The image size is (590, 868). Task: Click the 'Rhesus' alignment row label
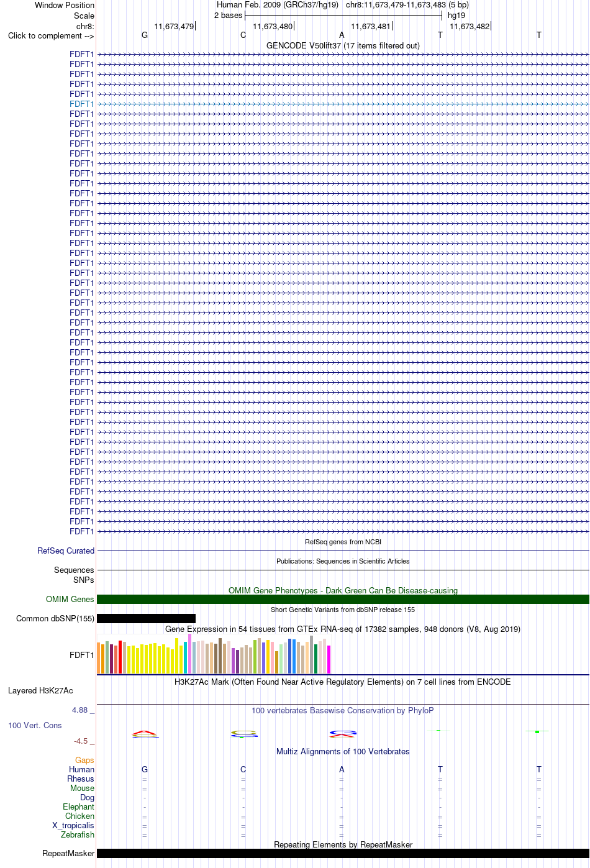[x=81, y=779]
